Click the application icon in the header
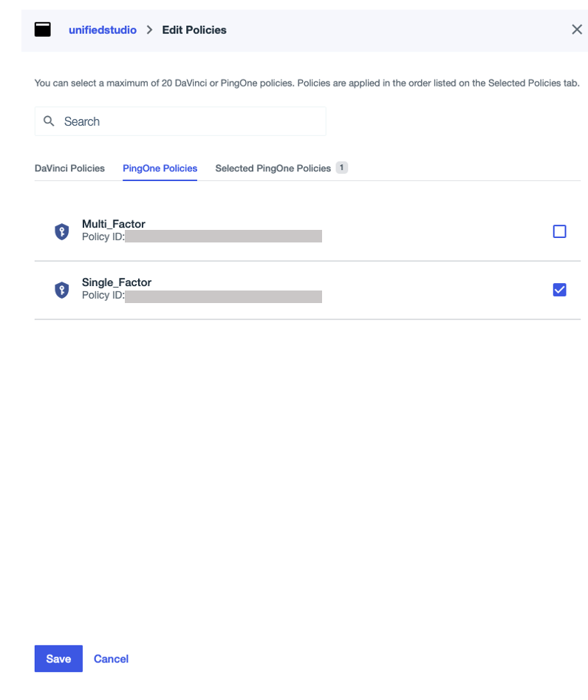 click(x=43, y=30)
